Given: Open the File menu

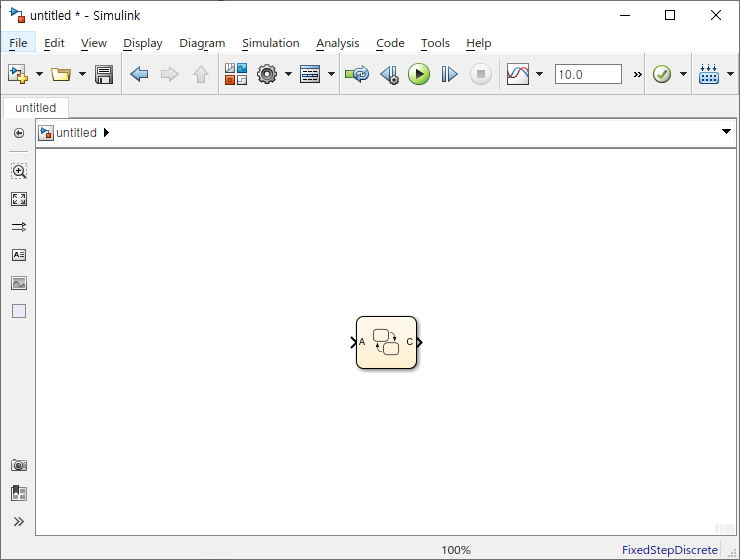Looking at the screenshot, I should click(x=18, y=43).
